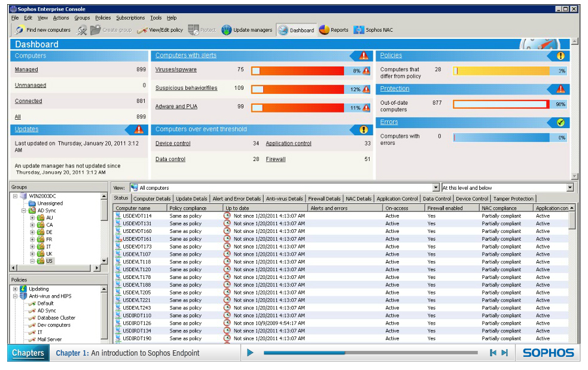
Task: Open the Managed computers link
Action: [x=26, y=69]
